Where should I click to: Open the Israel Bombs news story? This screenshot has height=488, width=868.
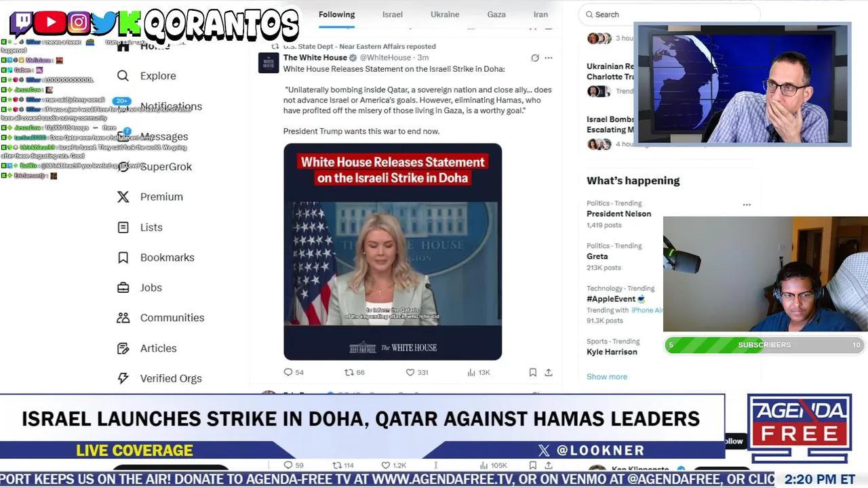(x=610, y=125)
